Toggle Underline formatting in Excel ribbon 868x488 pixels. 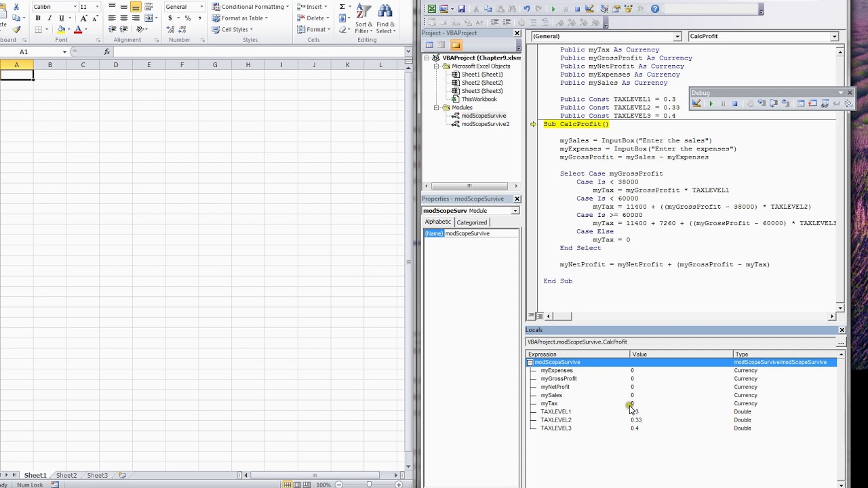click(62, 18)
